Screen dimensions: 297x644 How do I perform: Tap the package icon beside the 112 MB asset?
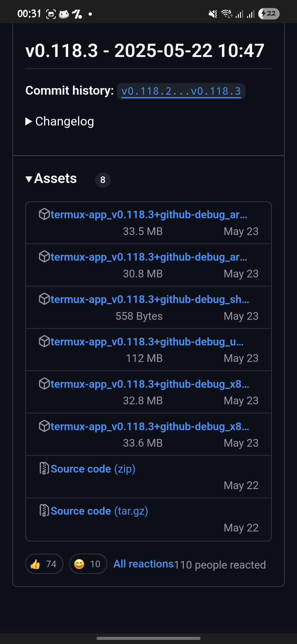pos(44,341)
